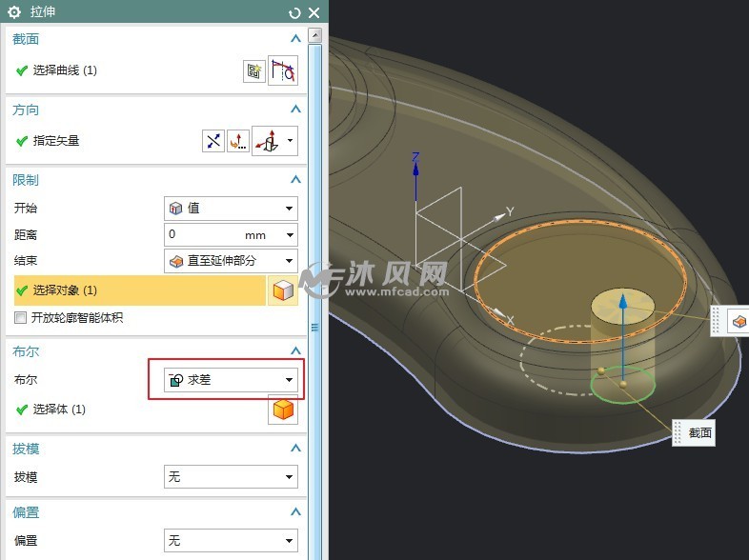This screenshot has height=560, width=749.
Task: Click the inferred vector icon
Action: pos(268,141)
